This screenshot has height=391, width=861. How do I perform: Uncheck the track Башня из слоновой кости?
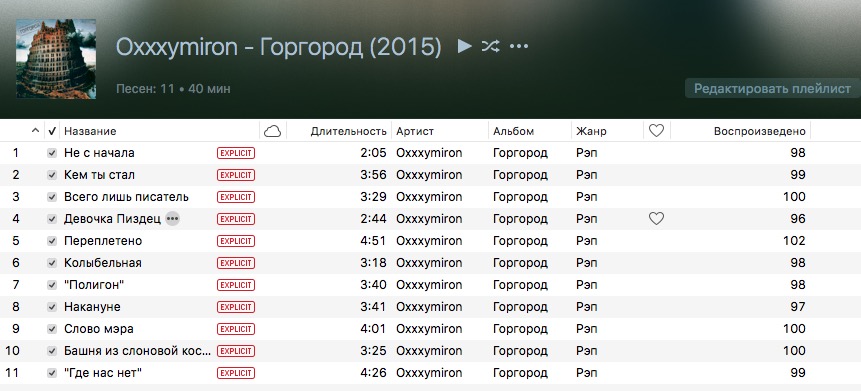tap(52, 351)
